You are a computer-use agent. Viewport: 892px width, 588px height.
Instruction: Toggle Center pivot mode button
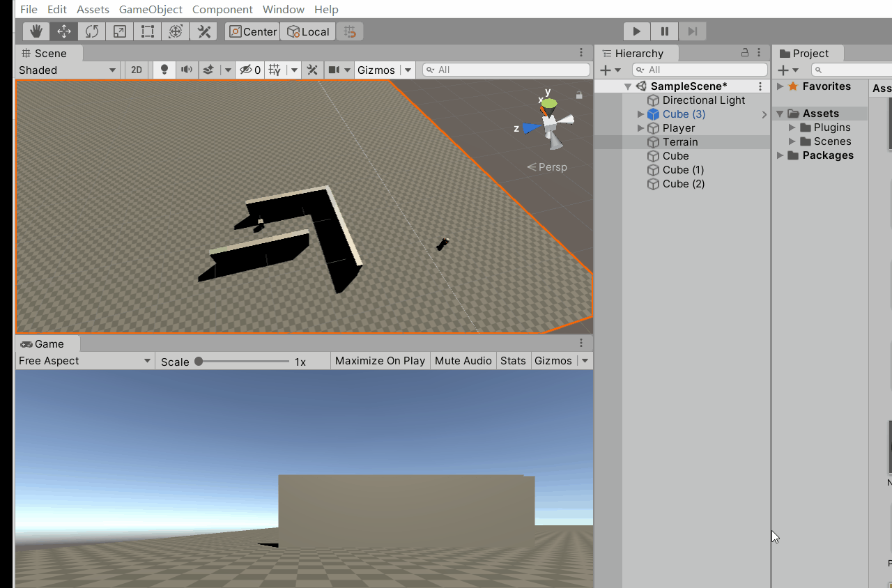[252, 31]
